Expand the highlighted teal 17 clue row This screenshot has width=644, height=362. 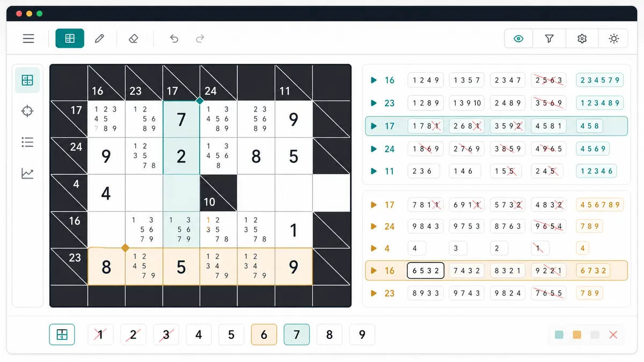[374, 126]
